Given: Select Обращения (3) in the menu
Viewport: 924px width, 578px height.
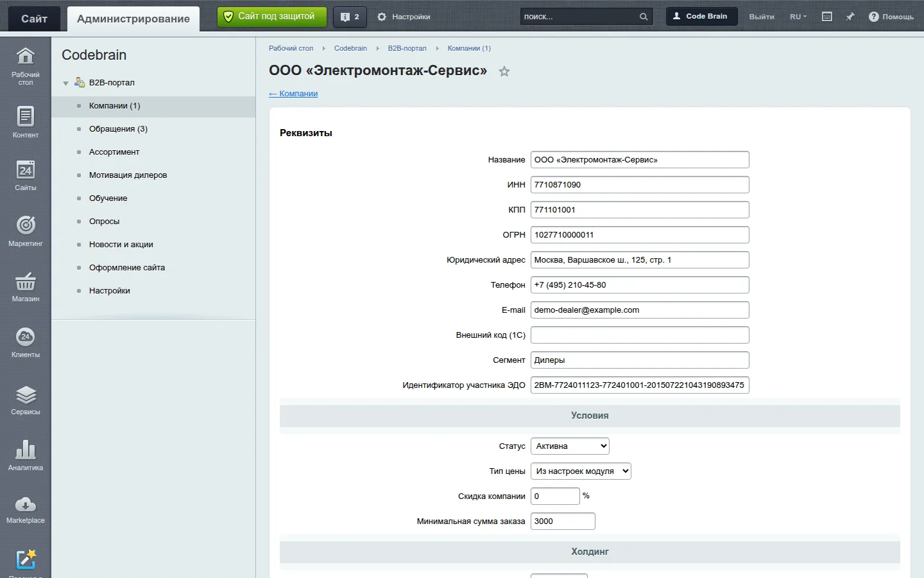Looking at the screenshot, I should [x=118, y=129].
